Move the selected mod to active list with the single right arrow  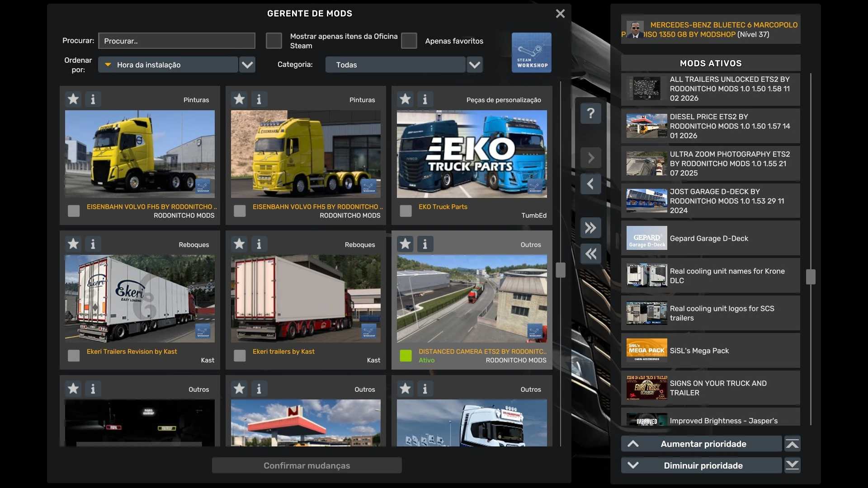(590, 158)
